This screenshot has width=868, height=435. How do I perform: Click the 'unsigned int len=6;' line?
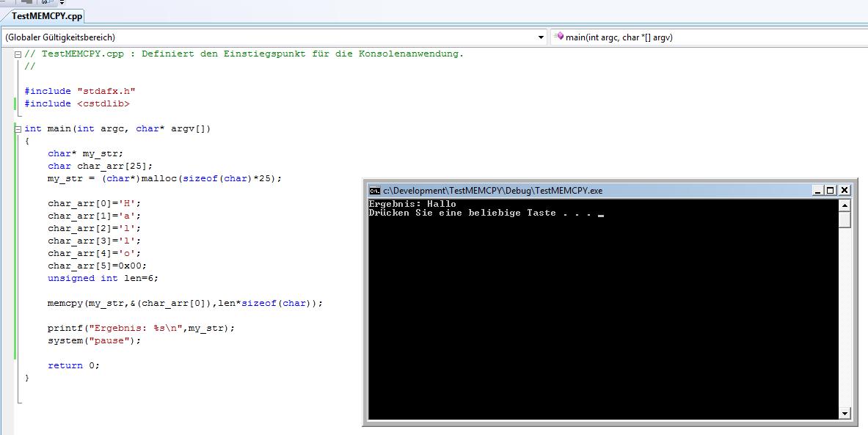(103, 278)
